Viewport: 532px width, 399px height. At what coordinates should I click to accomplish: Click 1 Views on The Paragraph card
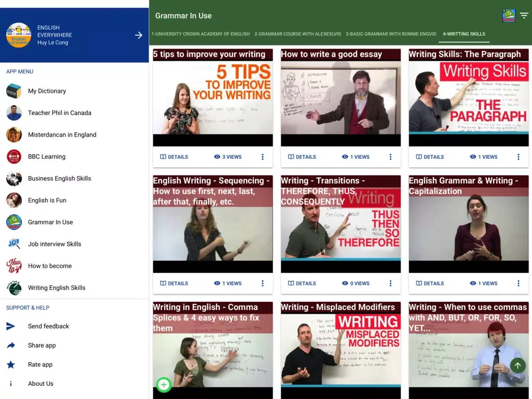click(484, 157)
